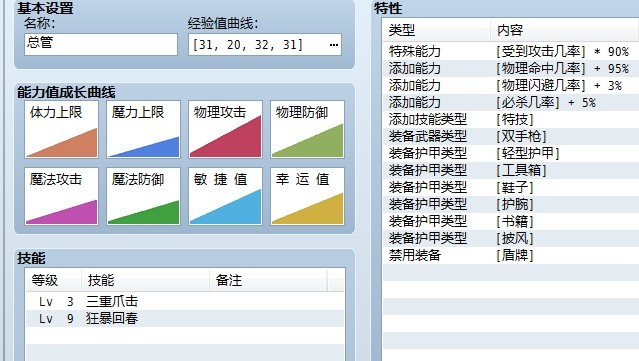Click the 备注 column header in skills table

(268, 280)
